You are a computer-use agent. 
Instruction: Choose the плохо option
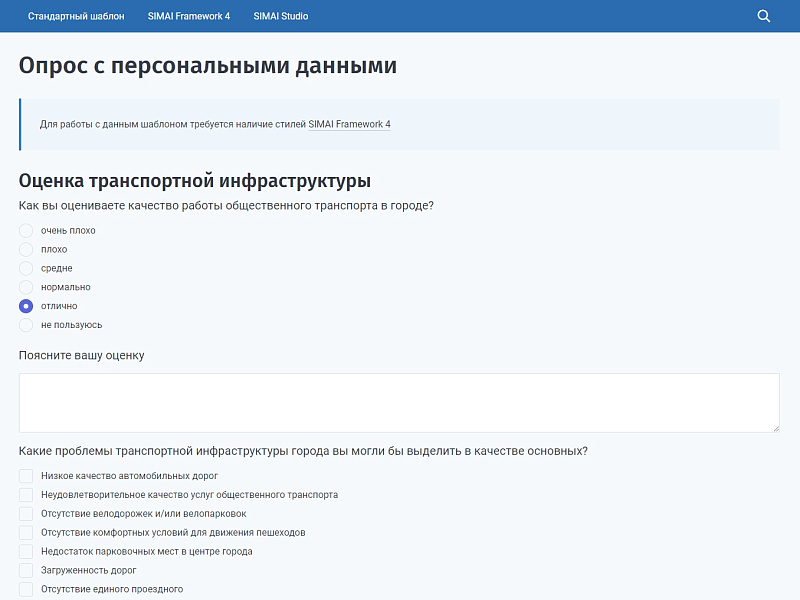[x=25, y=249]
